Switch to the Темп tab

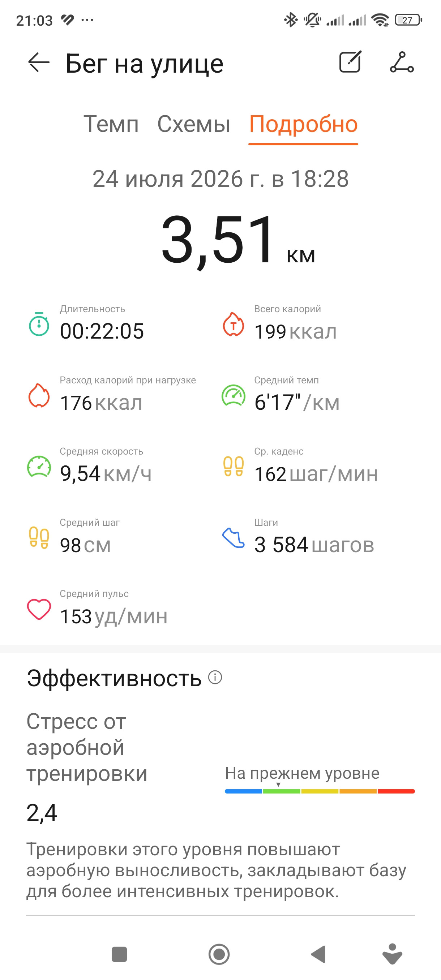click(x=111, y=124)
